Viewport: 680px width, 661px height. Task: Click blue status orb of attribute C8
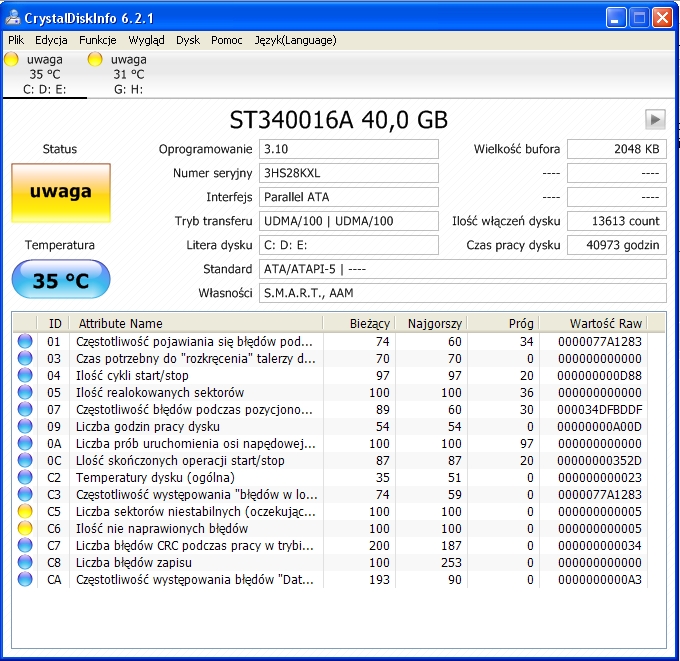pyautogui.click(x=25, y=562)
